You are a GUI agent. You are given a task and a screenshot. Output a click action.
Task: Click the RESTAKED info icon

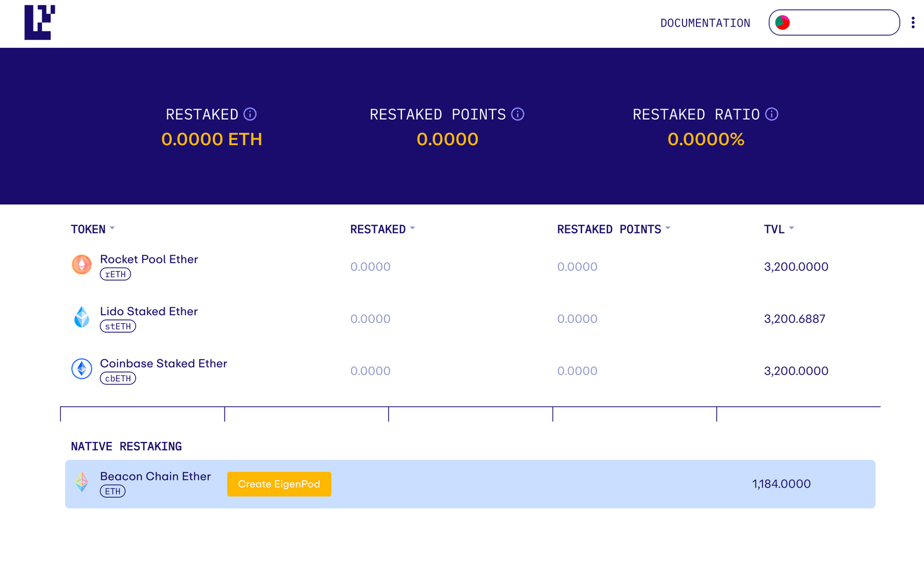(x=250, y=114)
